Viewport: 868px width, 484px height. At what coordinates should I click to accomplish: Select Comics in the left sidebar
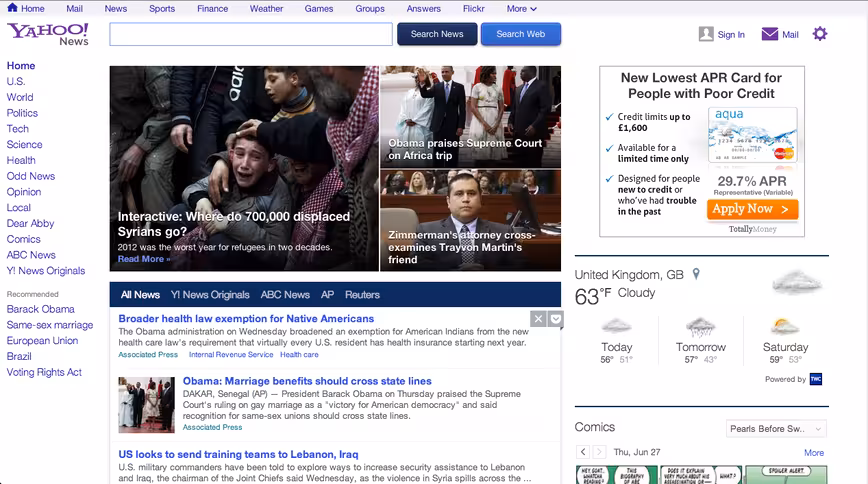(24, 239)
